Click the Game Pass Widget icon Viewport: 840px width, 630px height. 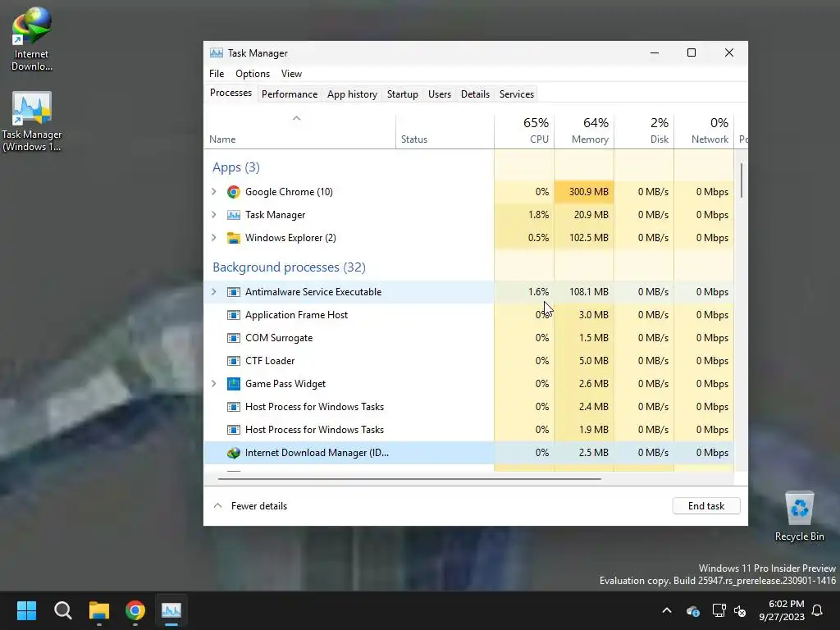(x=233, y=384)
